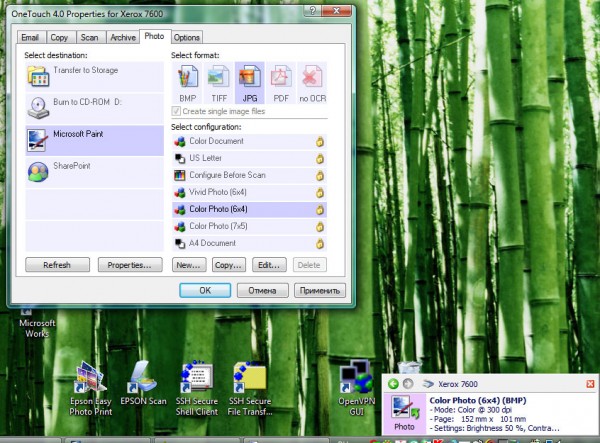600x443 pixels.
Task: Close the Xerox 7600 popup panel
Action: pyautogui.click(x=590, y=384)
